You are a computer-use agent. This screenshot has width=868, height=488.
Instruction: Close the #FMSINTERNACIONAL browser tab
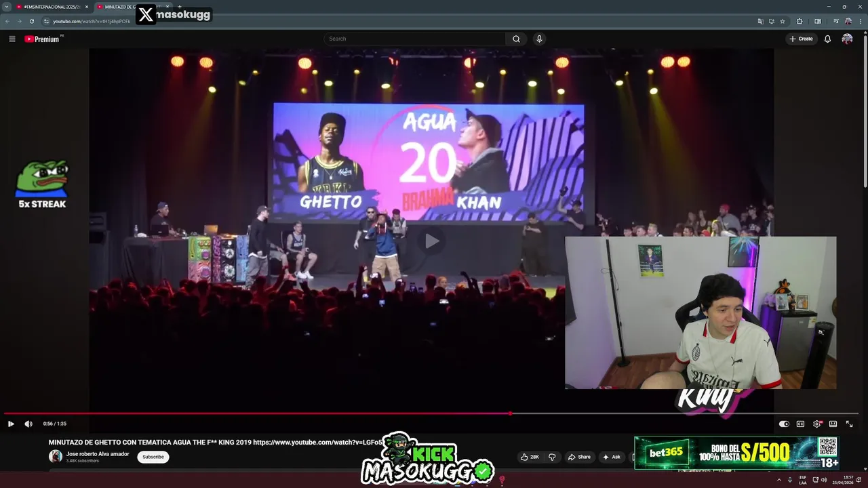(x=87, y=7)
